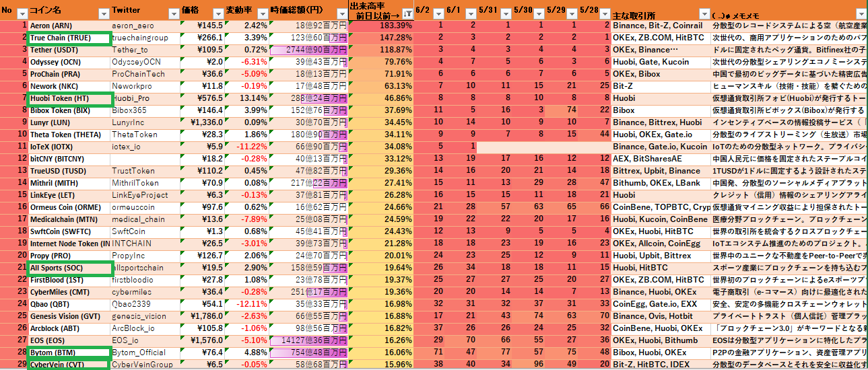
Task: Open the No column filter dropdown
Action: (22, 13)
